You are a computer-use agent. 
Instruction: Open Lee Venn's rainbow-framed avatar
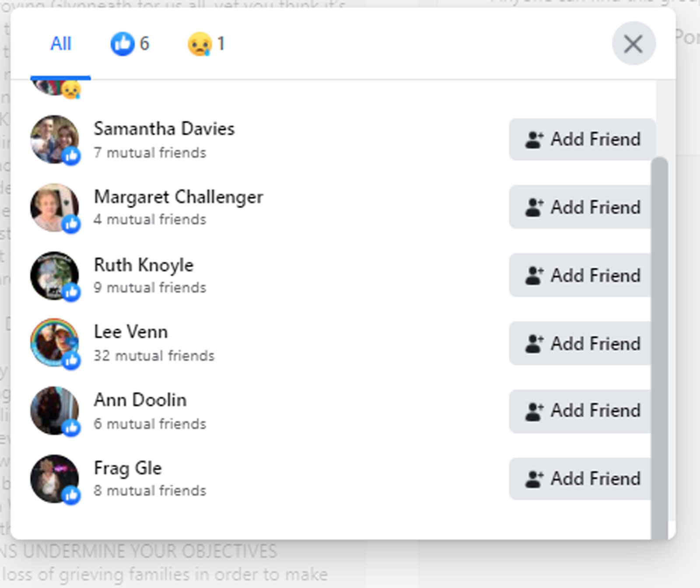click(x=54, y=343)
